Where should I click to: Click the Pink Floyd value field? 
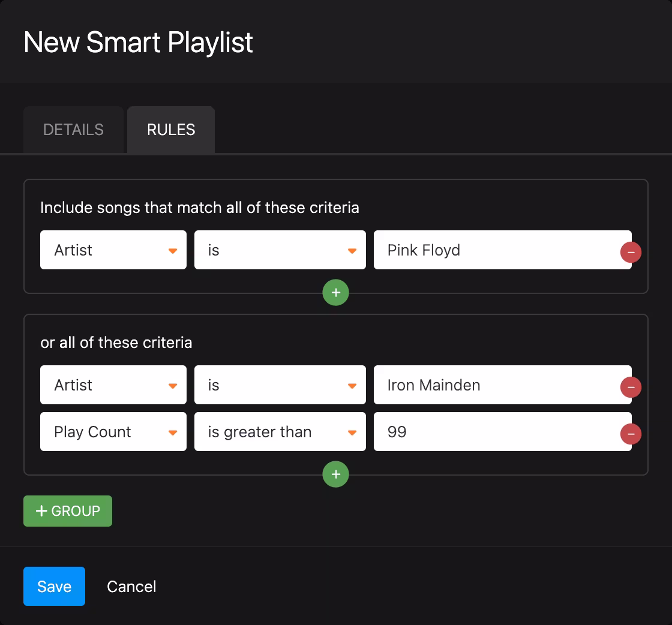click(x=495, y=250)
